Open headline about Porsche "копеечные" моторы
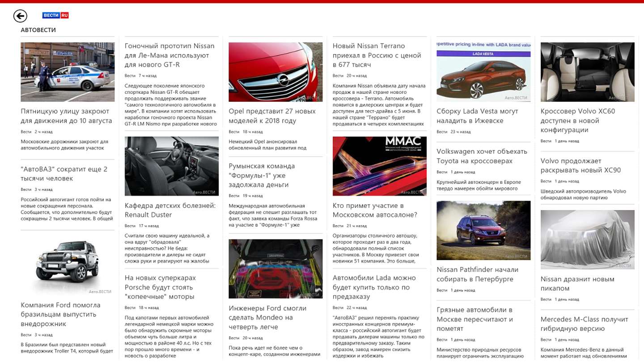The image size is (644, 362). 160,287
